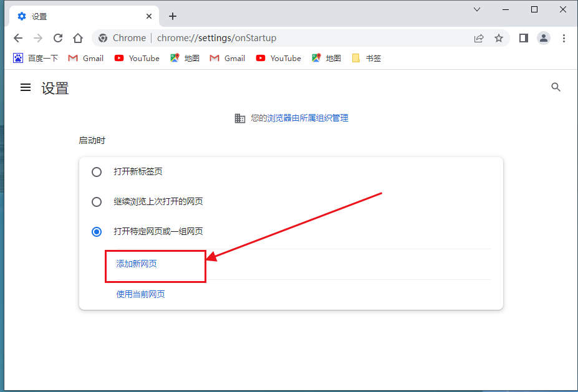Bookmark this tab with star icon
The image size is (578, 392).
[x=499, y=38]
